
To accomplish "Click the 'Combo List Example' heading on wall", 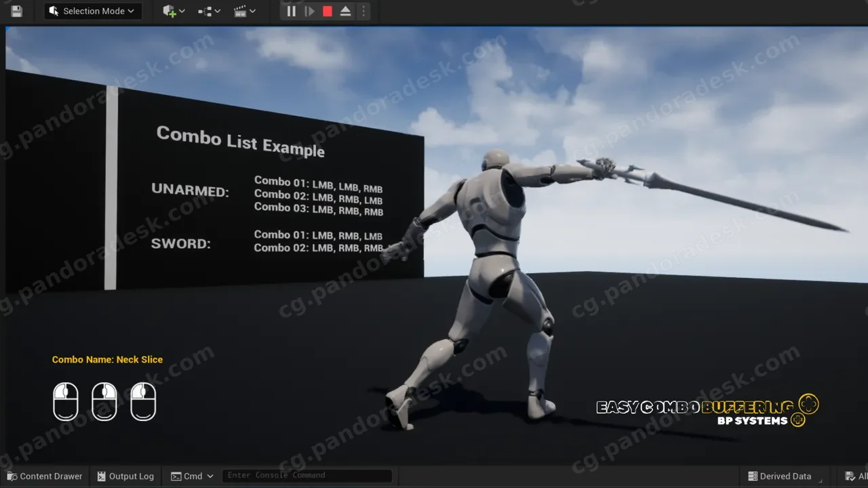I will [241, 141].
